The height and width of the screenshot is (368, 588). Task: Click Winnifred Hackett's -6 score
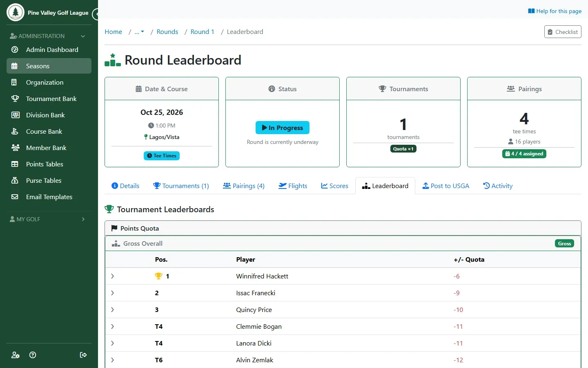(x=457, y=276)
